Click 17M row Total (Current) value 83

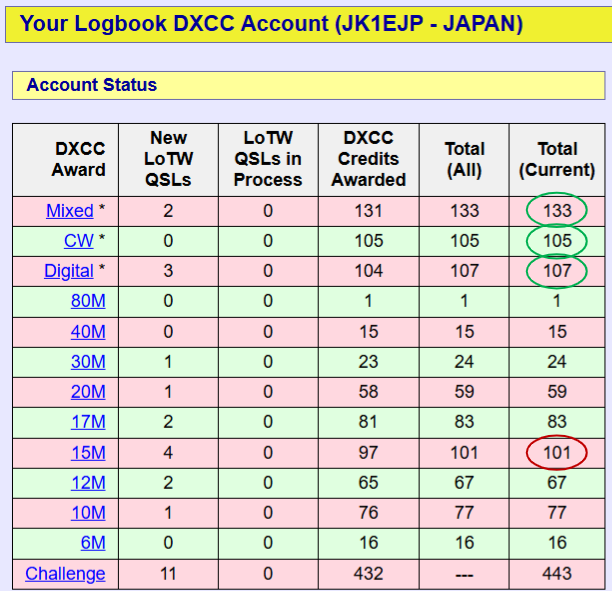tap(557, 422)
